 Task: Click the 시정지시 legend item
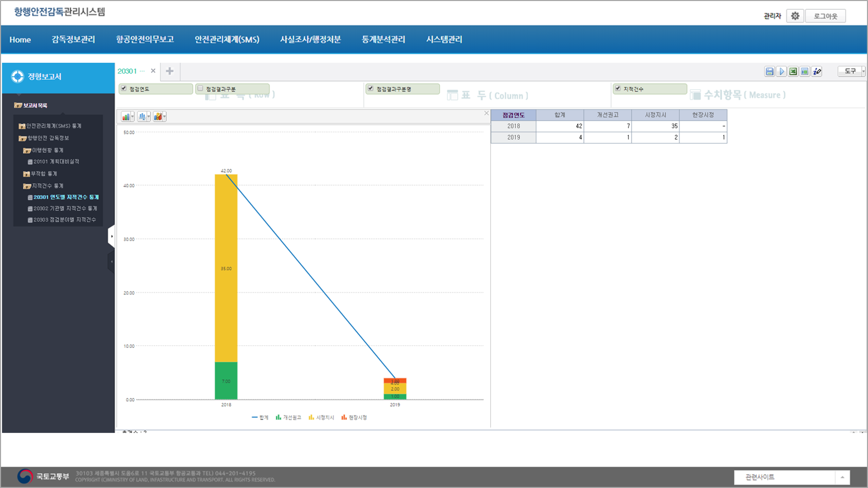point(321,418)
